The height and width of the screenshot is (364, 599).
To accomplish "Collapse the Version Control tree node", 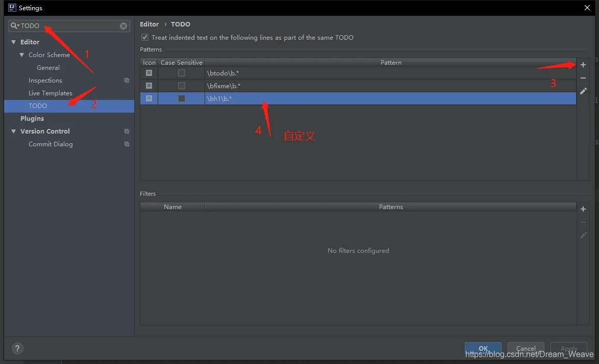I will click(14, 131).
